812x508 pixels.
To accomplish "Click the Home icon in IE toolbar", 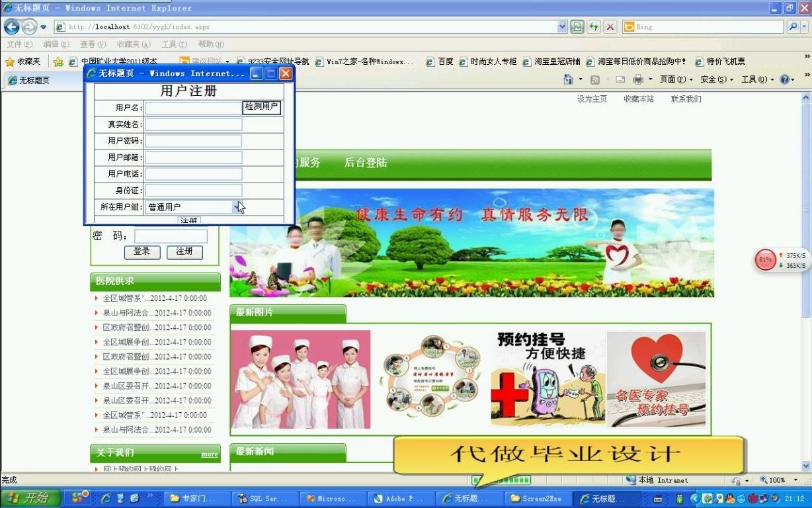I will tap(567, 79).
